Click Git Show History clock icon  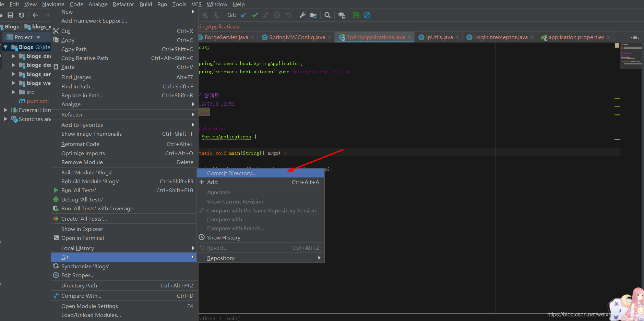tap(277, 15)
